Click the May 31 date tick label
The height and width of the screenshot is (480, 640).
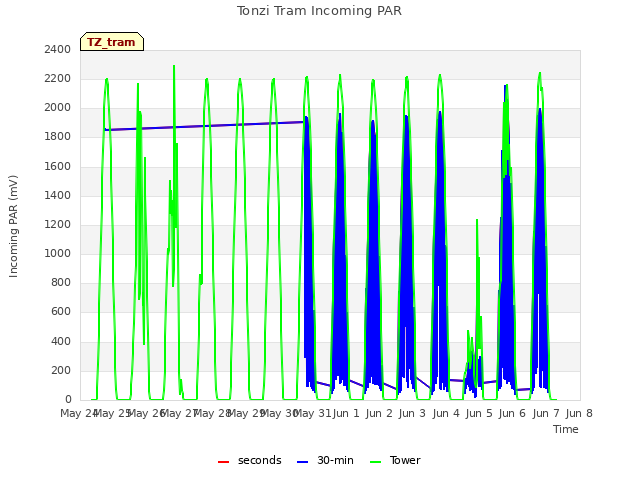click(312, 413)
